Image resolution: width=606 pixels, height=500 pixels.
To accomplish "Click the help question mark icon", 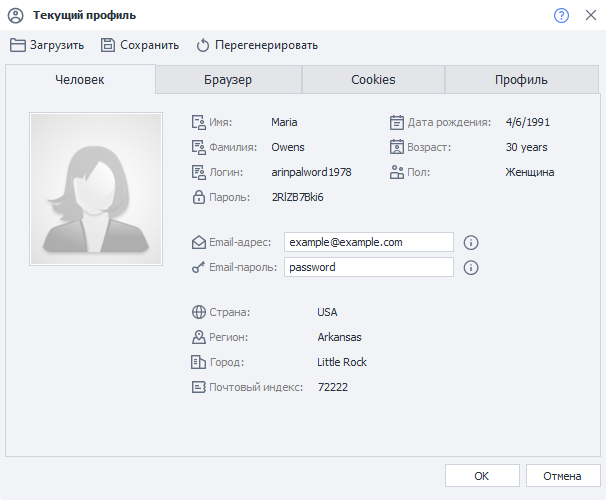I will click(x=561, y=15).
